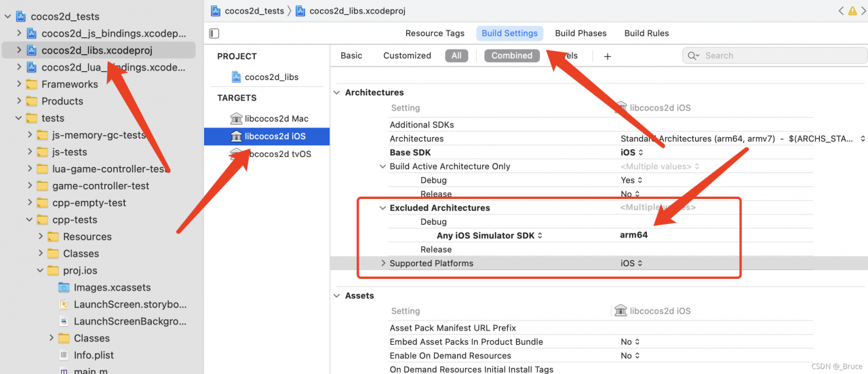Expand the Supported Platforms setting row

coord(383,263)
